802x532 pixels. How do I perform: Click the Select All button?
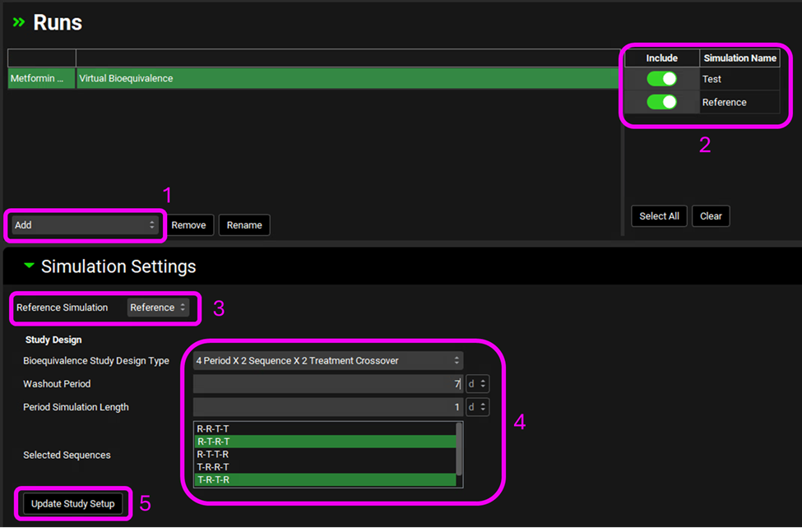(659, 216)
